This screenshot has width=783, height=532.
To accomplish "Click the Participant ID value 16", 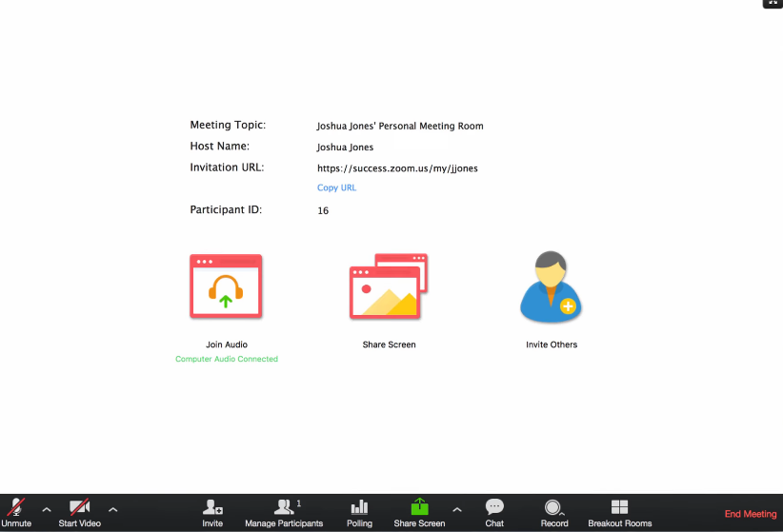I will pos(323,210).
